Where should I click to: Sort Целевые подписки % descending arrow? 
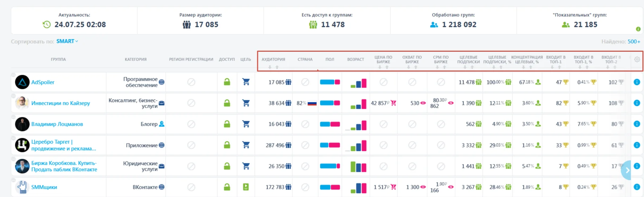494,67
